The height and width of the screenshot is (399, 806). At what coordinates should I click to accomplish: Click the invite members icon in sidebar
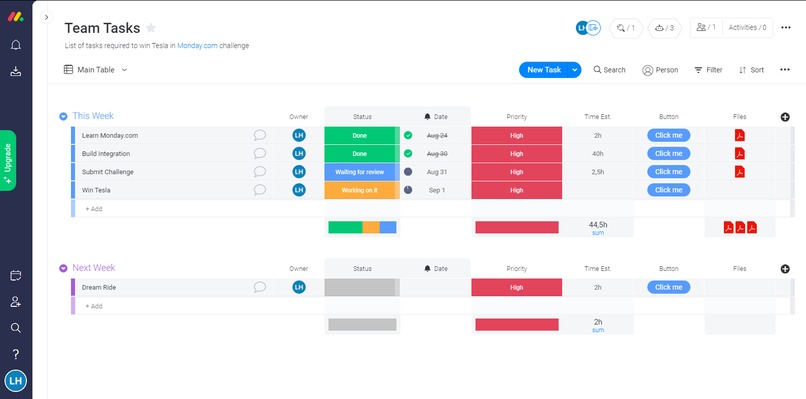15,302
